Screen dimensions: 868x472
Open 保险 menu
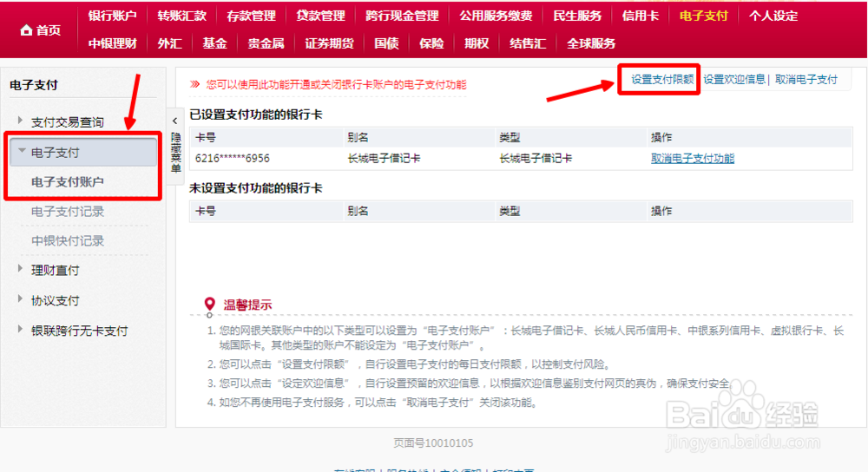(431, 43)
